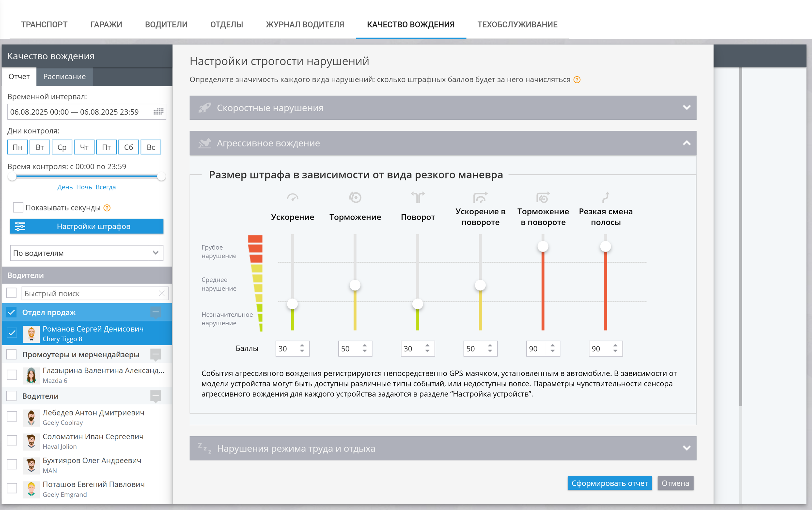Decrease Резкая смена полосы points stepper
This screenshot has width=812, height=510.
[x=615, y=351]
